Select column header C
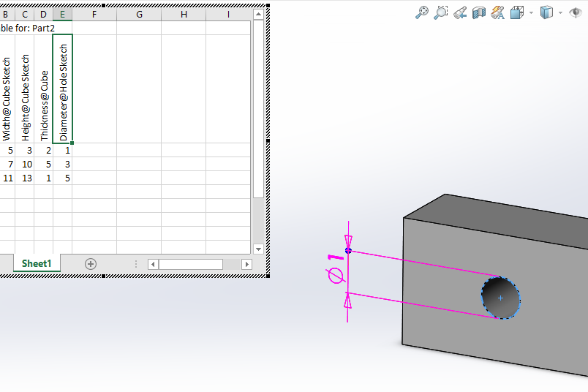The height and width of the screenshot is (392, 588). tap(25, 15)
